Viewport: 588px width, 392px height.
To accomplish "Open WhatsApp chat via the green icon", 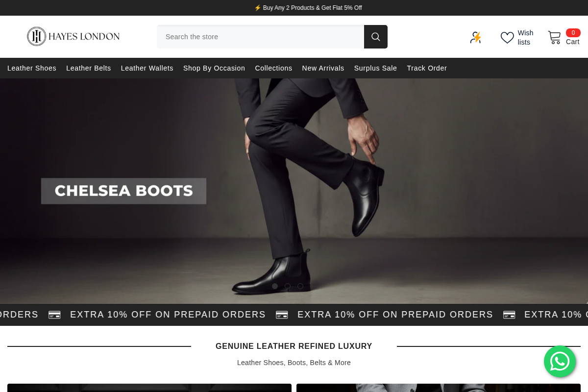I will pos(560,362).
